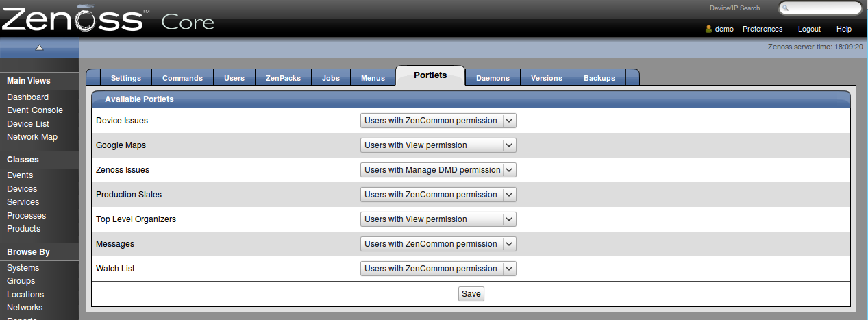Open the Preferences link
The image size is (868, 320).
[x=762, y=29]
